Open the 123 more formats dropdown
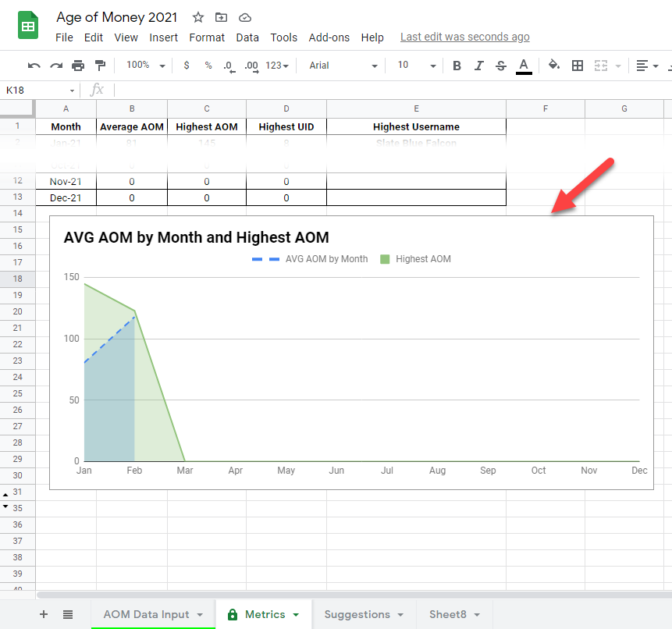The height and width of the screenshot is (629, 672). click(274, 66)
